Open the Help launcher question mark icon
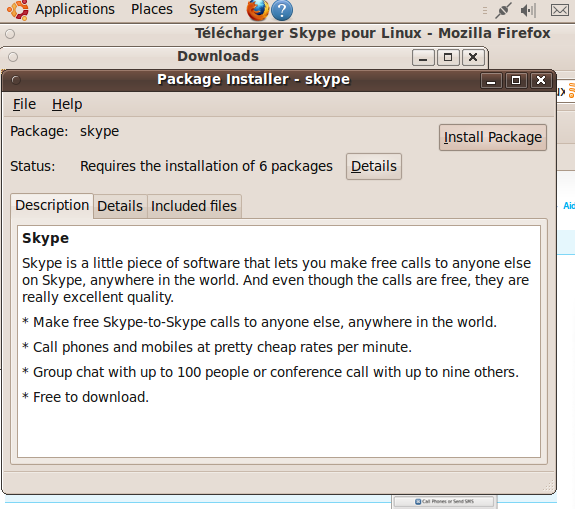This screenshot has width=575, height=509. pyautogui.click(x=282, y=10)
